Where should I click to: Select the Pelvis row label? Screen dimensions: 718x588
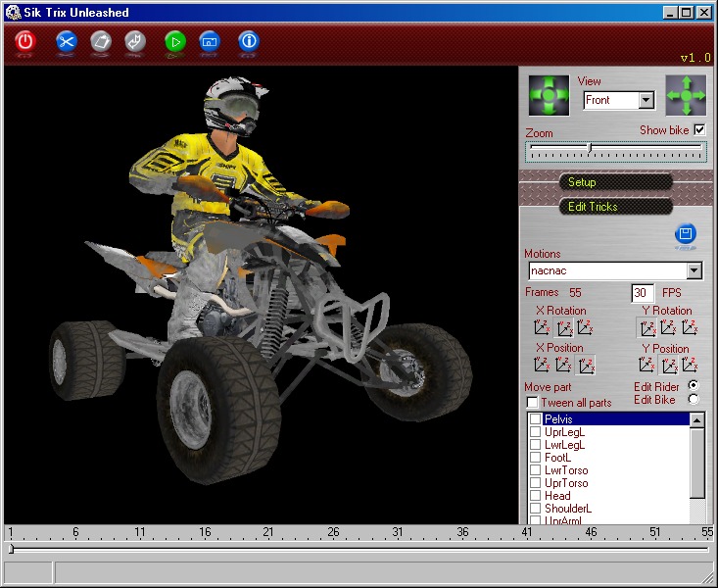(x=558, y=418)
